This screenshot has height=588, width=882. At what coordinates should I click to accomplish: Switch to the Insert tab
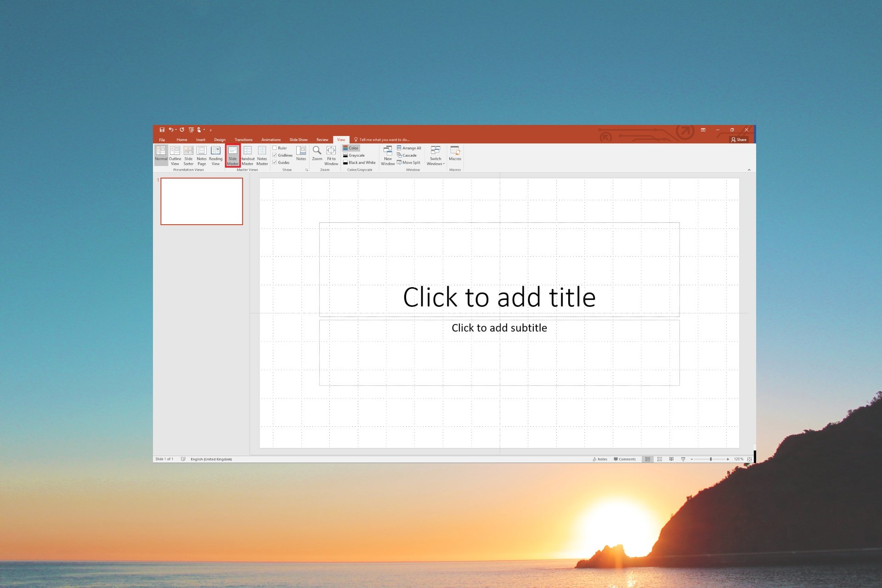(x=201, y=140)
